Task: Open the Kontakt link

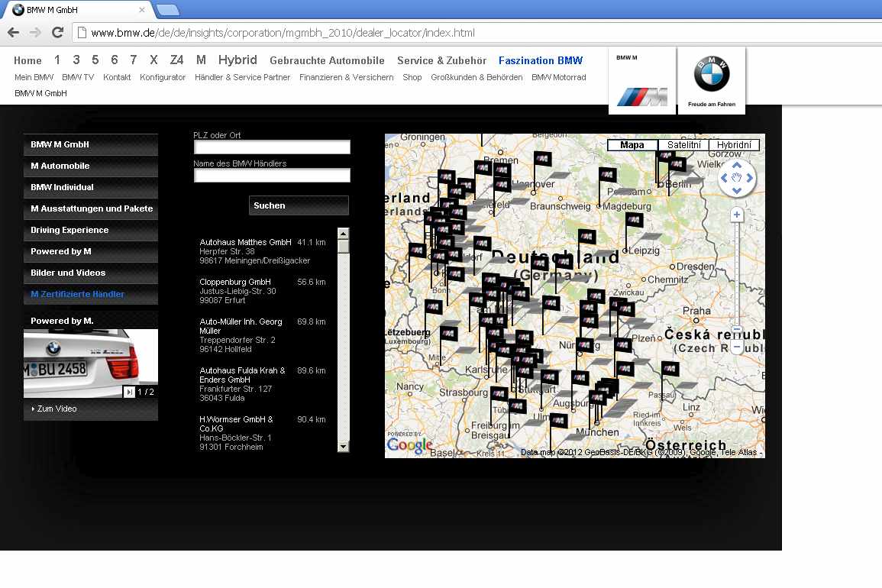Action: click(x=116, y=77)
